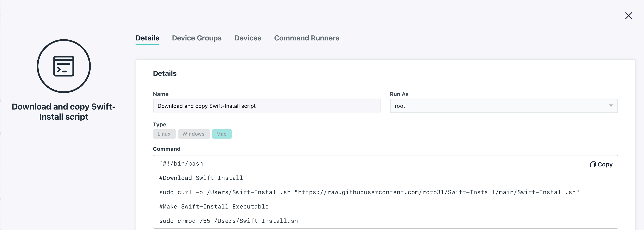644x230 pixels.
Task: Switch to the Device Groups tab
Action: pyautogui.click(x=197, y=38)
